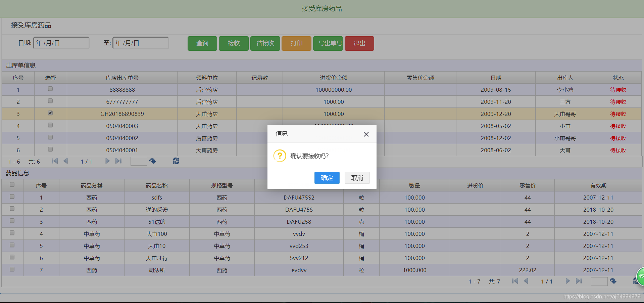
Task: Tick checkbox for drug sdfs row
Action: pos(12,197)
